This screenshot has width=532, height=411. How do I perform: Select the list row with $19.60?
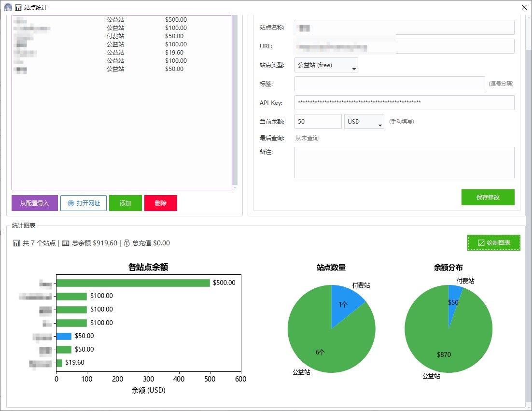[122, 52]
